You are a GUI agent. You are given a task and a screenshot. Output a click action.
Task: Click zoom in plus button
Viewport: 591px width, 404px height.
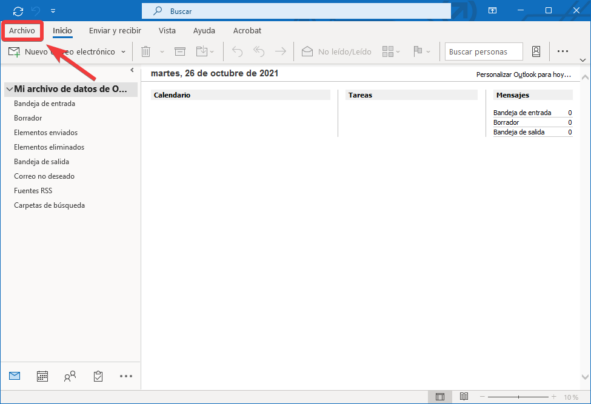click(x=554, y=397)
